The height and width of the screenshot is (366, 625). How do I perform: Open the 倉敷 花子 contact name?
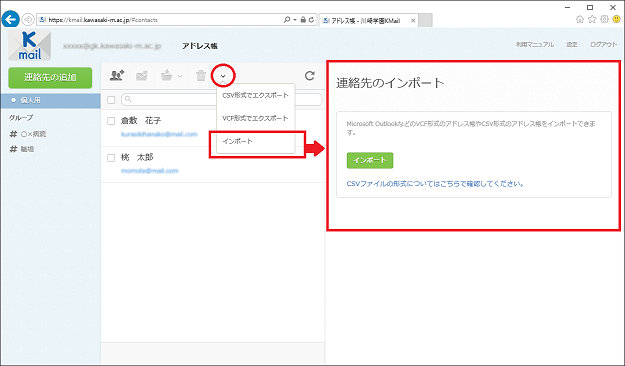[x=141, y=120]
